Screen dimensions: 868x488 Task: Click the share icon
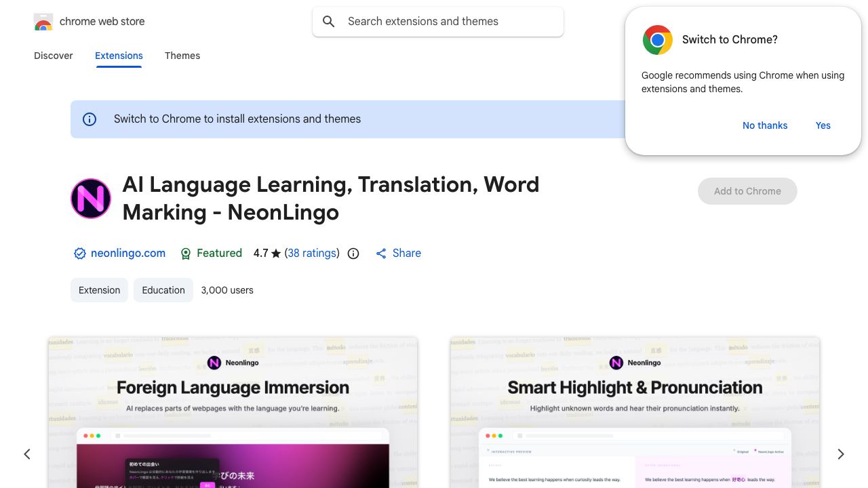[381, 253]
